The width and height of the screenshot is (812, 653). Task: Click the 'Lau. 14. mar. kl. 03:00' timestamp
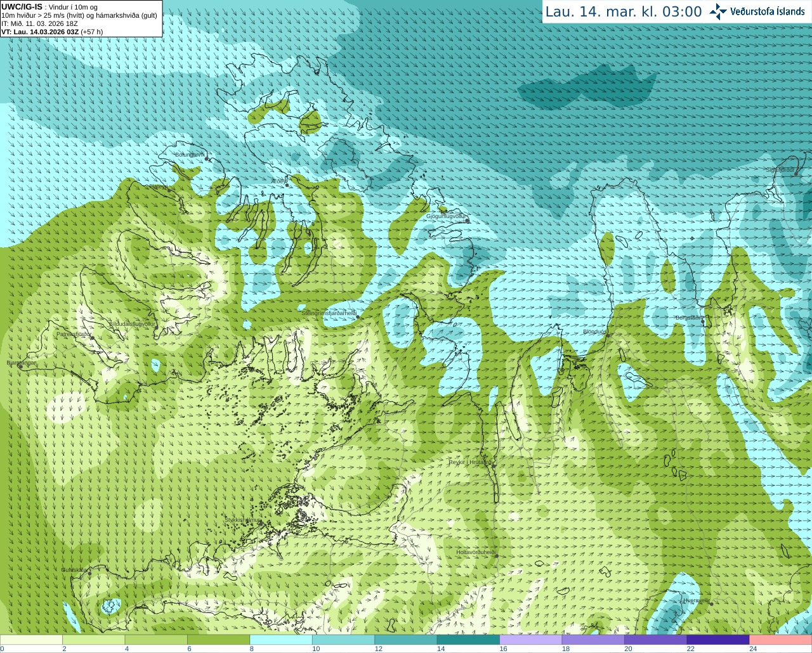[x=624, y=12]
